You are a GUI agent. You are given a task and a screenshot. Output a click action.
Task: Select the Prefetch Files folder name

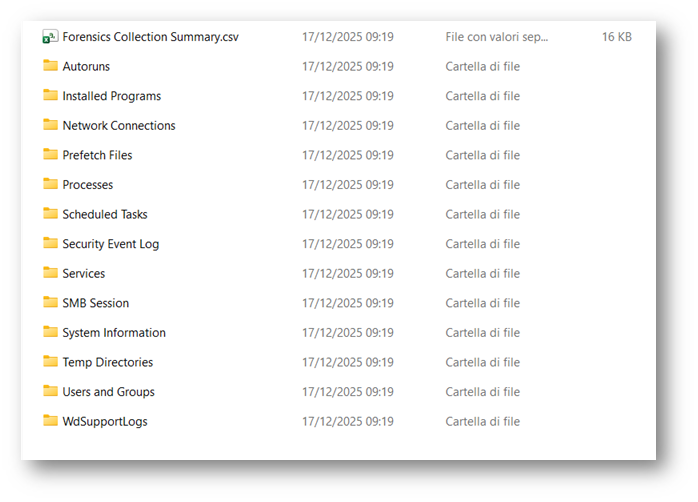[x=97, y=155]
